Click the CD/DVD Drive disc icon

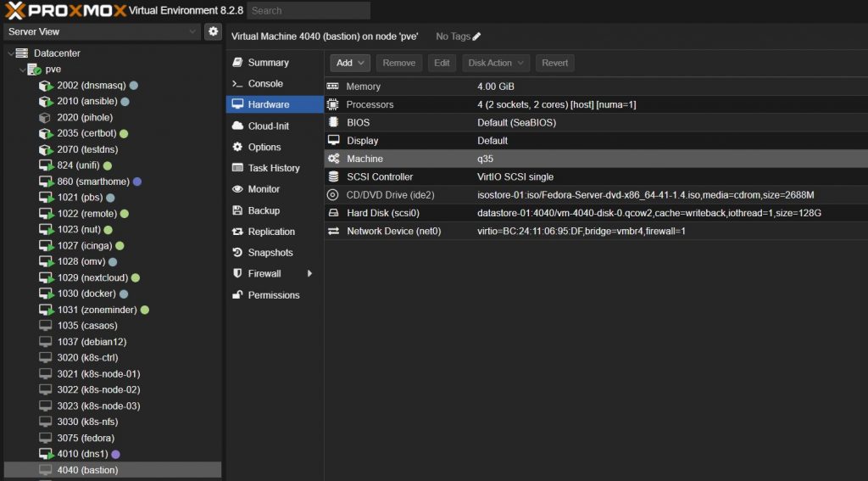click(x=333, y=195)
